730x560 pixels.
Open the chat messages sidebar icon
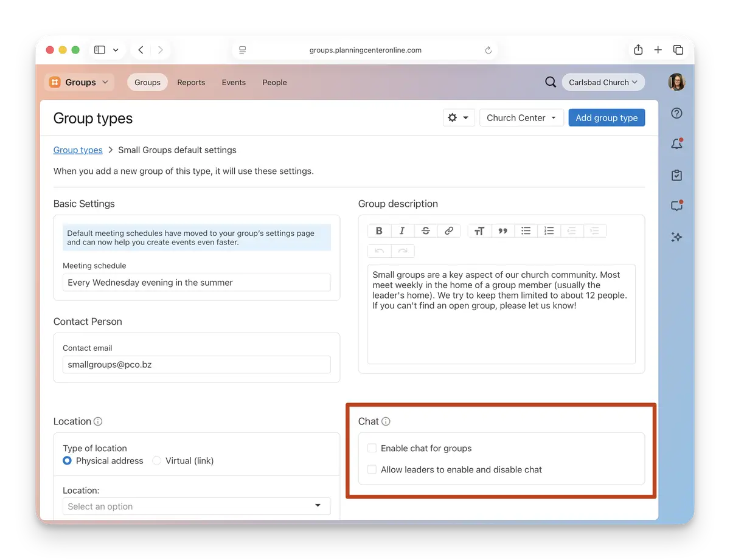pyautogui.click(x=676, y=206)
